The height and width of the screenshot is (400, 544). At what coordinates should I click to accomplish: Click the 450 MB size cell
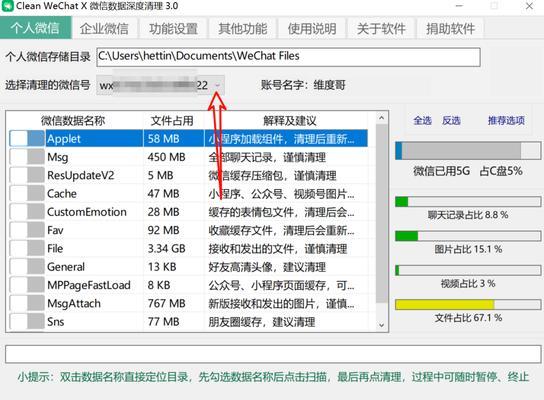(x=167, y=157)
